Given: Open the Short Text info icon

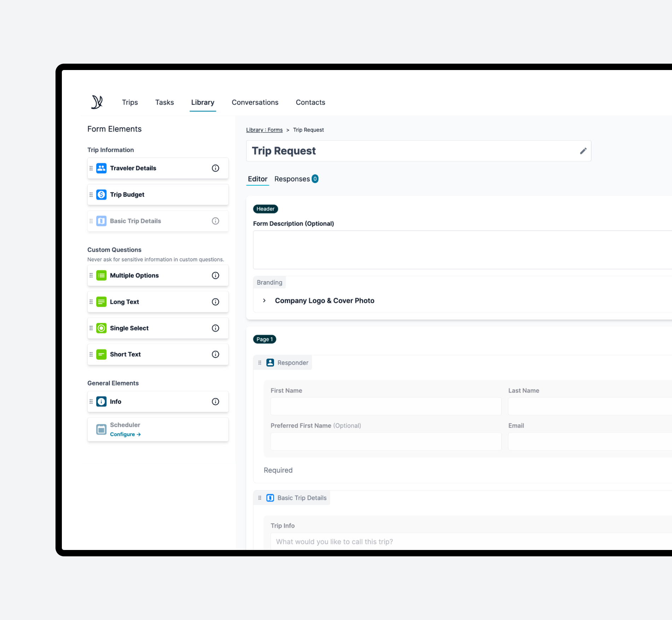Looking at the screenshot, I should [215, 354].
